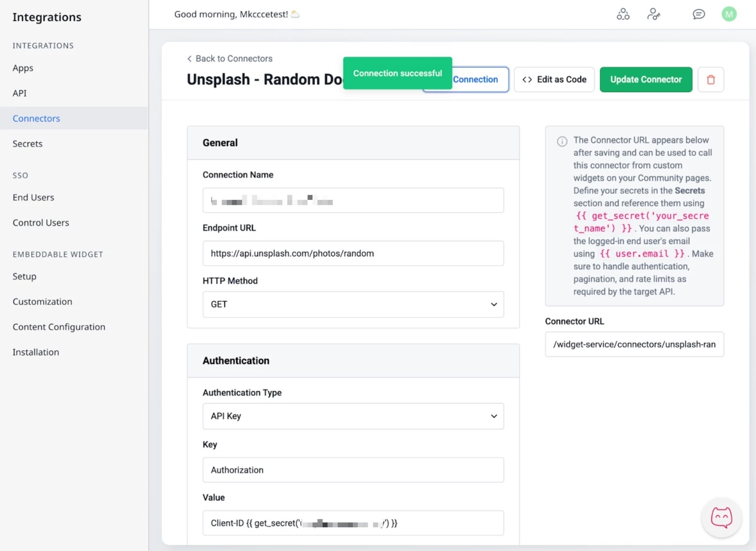Open the green M profile avatar
The width and height of the screenshot is (756, 551).
[729, 14]
